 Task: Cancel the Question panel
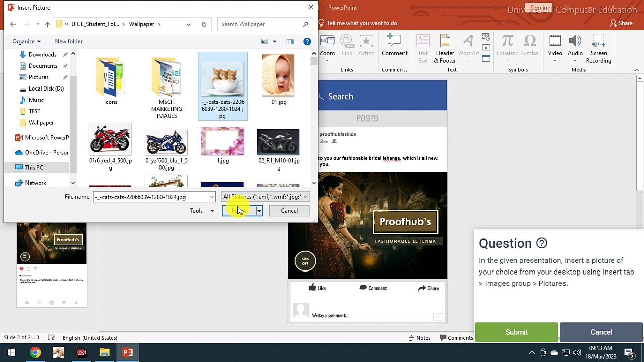point(601,332)
